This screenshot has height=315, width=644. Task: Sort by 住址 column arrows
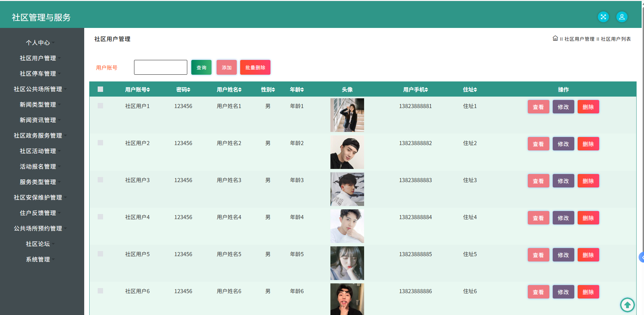(x=475, y=90)
